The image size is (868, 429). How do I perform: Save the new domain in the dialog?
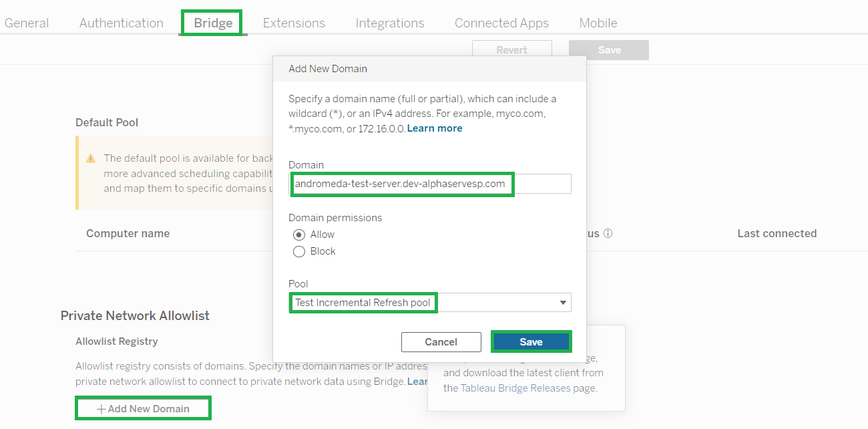531,341
